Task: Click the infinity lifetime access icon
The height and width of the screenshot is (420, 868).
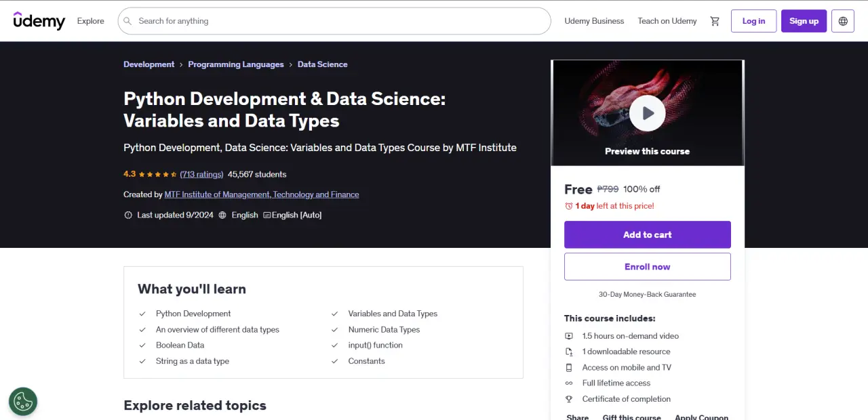Action: (569, 383)
